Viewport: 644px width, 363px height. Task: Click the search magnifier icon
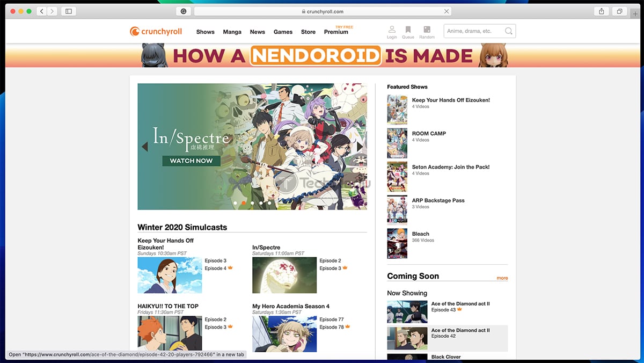(508, 31)
